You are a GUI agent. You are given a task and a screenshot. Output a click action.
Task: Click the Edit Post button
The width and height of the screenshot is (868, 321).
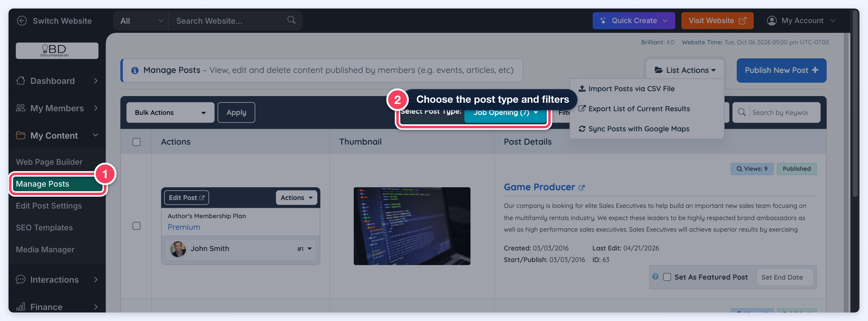(187, 198)
